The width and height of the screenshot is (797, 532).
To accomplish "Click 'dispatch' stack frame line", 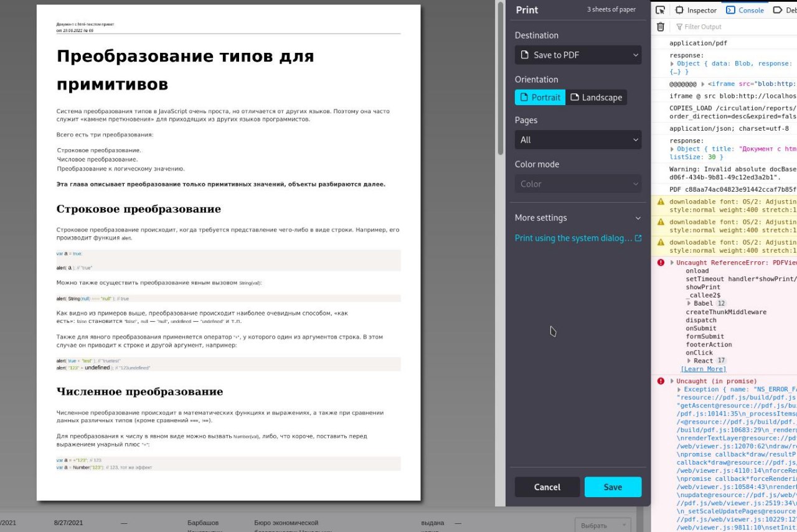I will point(701,320).
